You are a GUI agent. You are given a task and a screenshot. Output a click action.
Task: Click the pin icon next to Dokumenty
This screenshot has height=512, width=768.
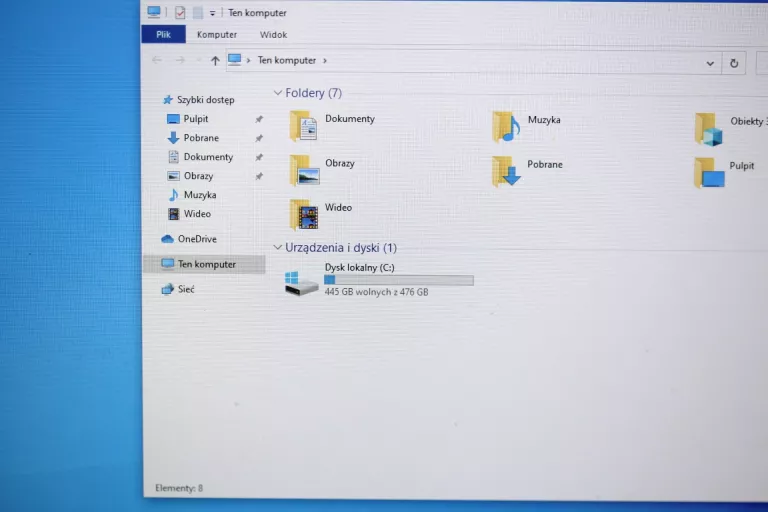coord(259,157)
